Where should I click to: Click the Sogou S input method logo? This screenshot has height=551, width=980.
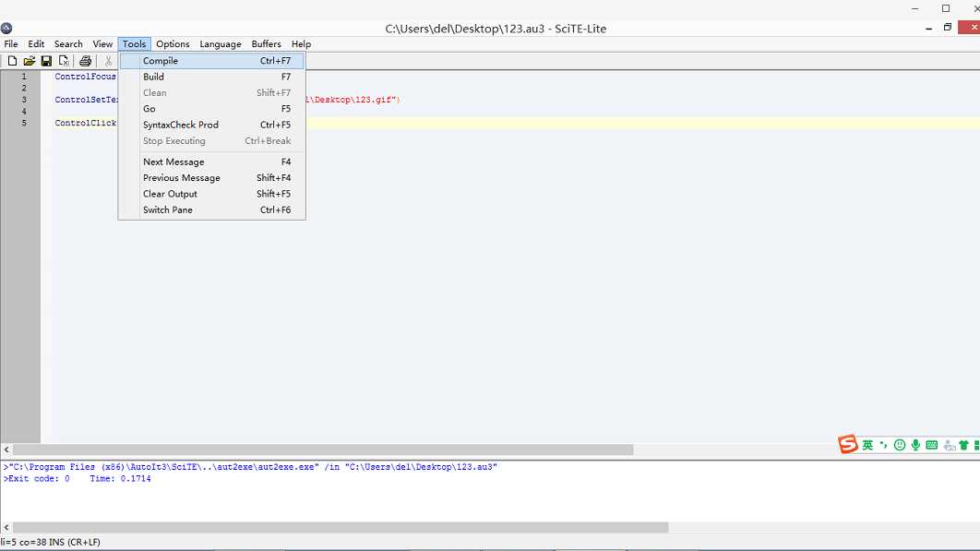(847, 444)
